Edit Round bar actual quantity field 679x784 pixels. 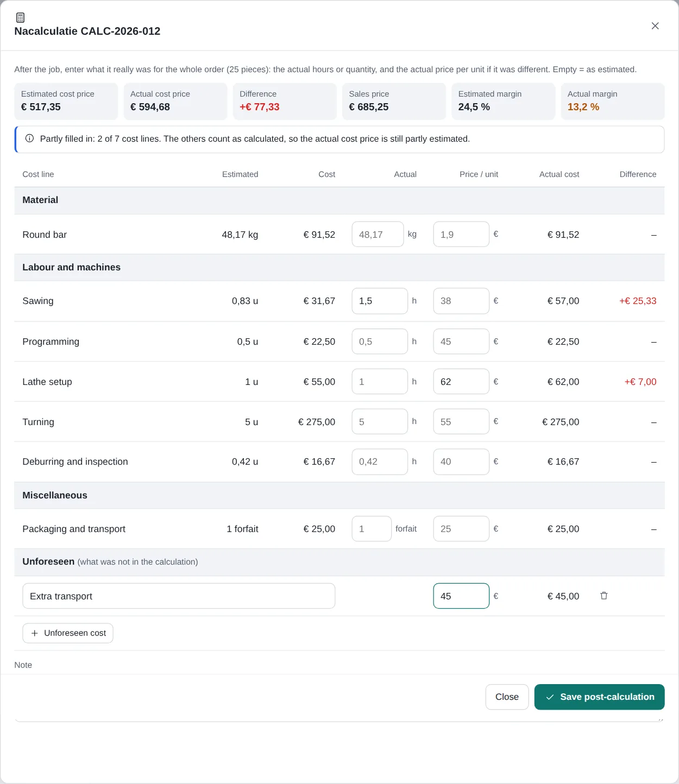[x=378, y=235]
